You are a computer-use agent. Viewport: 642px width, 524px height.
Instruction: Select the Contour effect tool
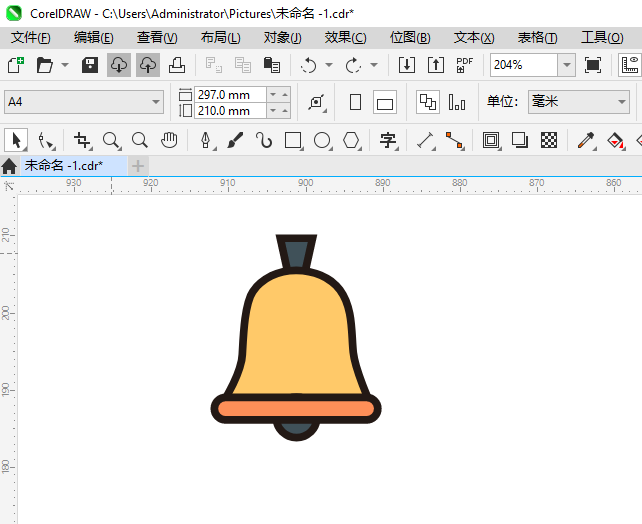click(x=491, y=140)
